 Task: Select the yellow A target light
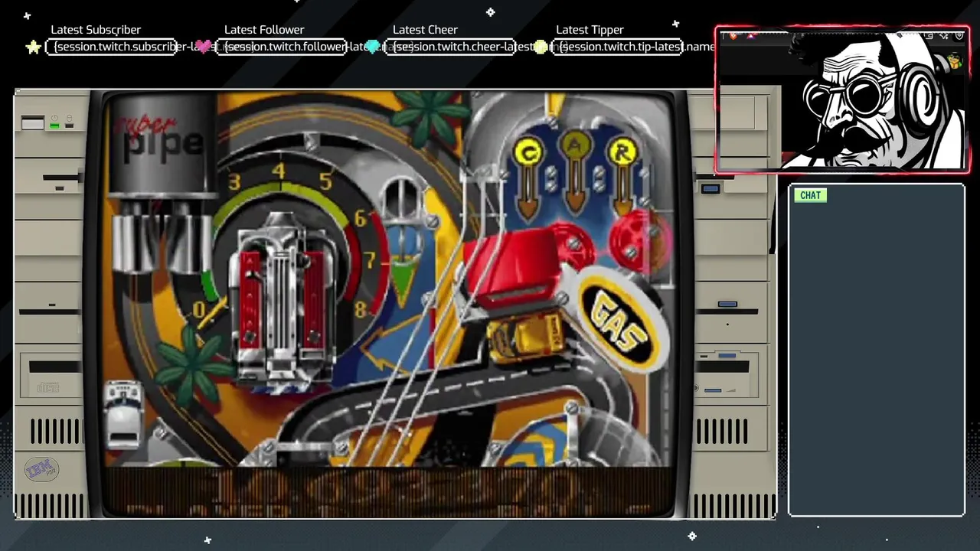575,145
